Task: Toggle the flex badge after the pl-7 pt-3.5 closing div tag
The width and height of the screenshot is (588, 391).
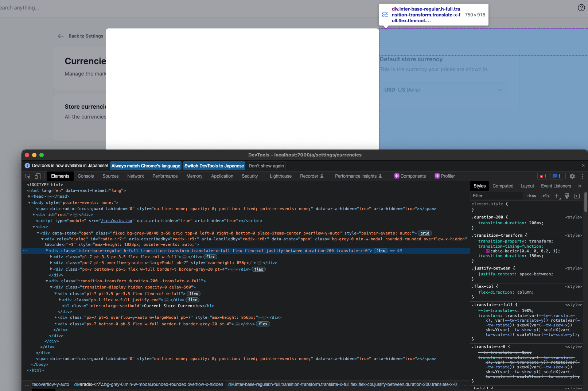Action: click(x=210, y=257)
